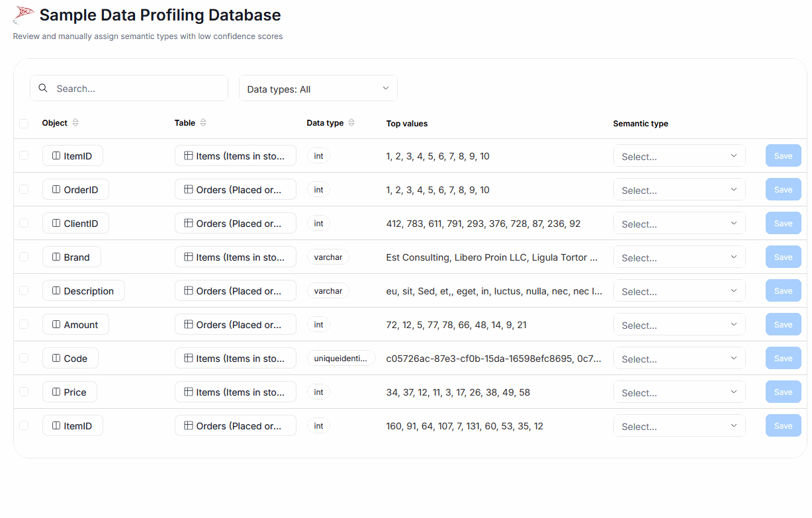Click the int data type badge for Price

[x=318, y=392]
